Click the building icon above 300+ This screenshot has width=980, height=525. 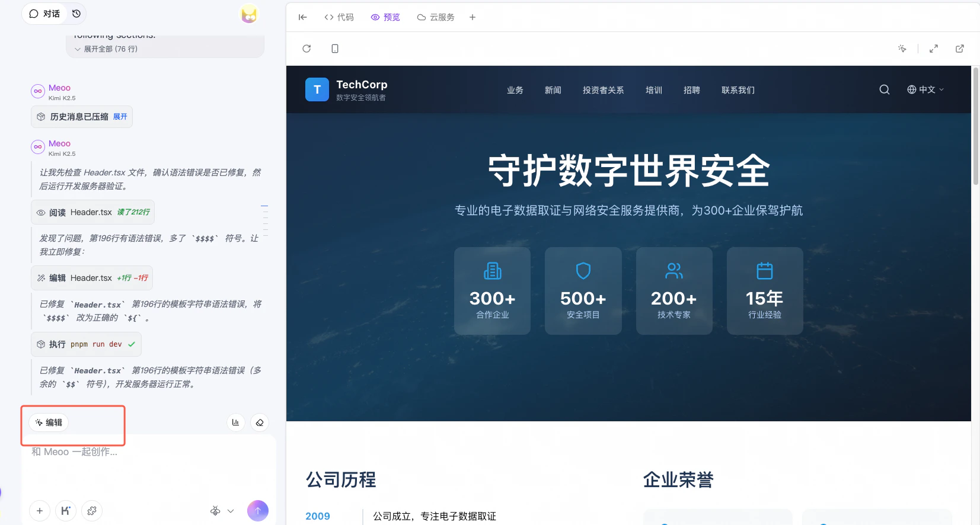(x=493, y=271)
